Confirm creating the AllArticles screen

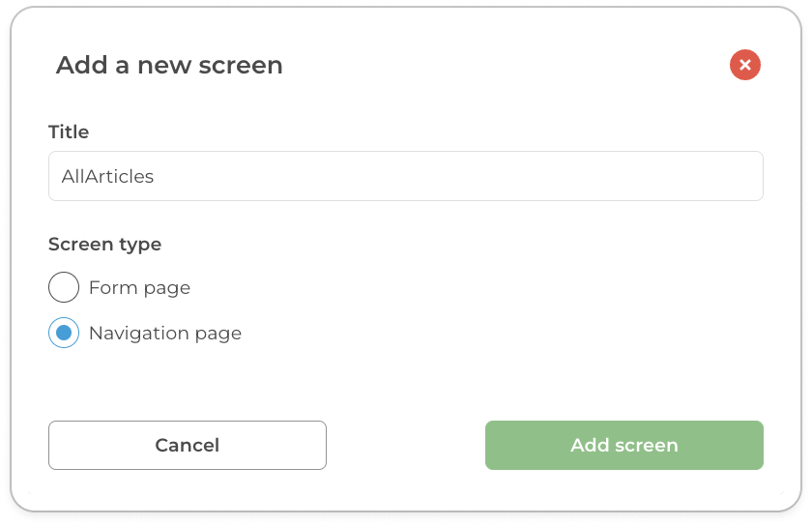pos(623,446)
